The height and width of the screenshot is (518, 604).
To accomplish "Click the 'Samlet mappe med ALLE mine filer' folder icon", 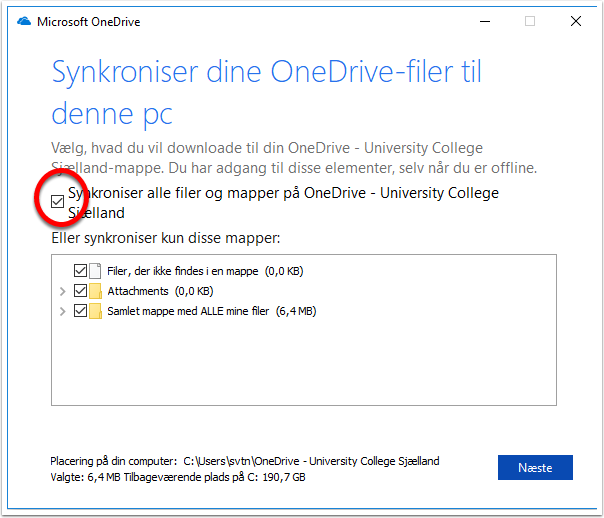I will pyautogui.click(x=95, y=311).
